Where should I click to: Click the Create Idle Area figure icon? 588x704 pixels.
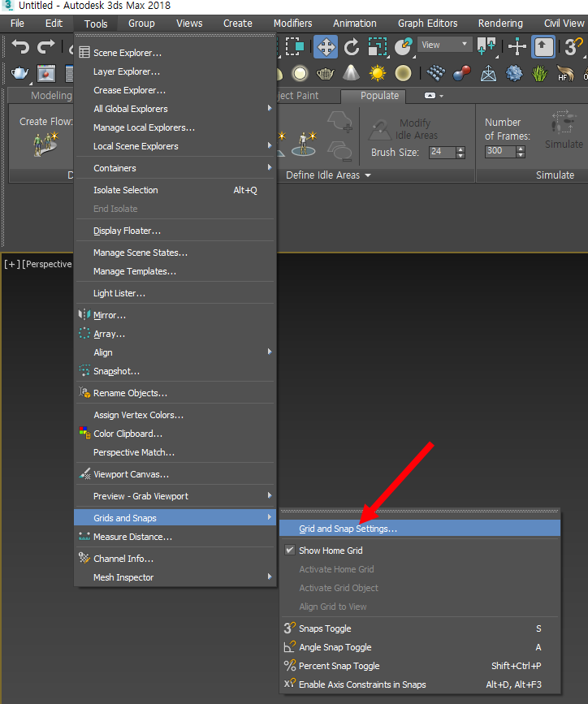point(305,144)
